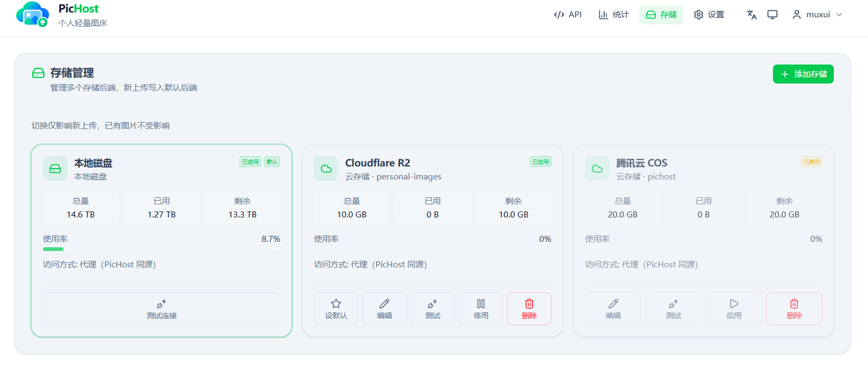This screenshot has width=868, height=379.
Task: Click the language translate icon
Action: (752, 15)
